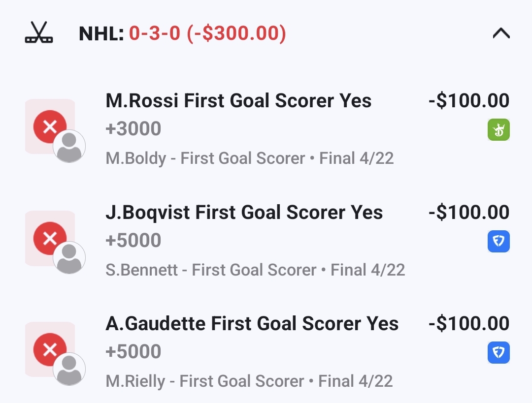Click FanDuel logo on A.Gaudette bet
Screen dimensions: 532x403
(499, 353)
